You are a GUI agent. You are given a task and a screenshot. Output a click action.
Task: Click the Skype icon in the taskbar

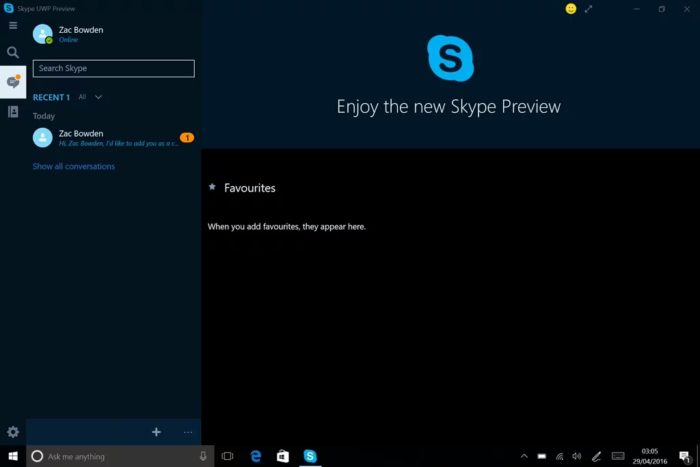point(310,456)
